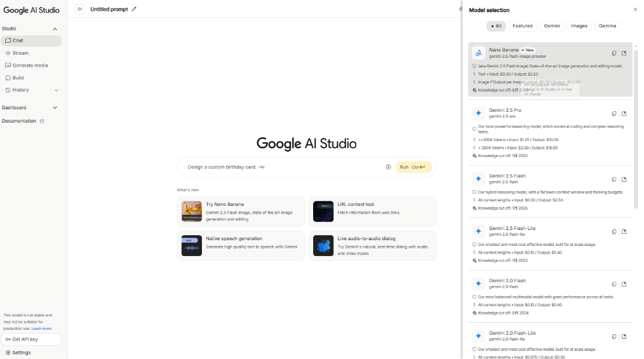Open Nano Banana details in new window icon
Viewport: 644px width, 359px height.
click(624, 53)
